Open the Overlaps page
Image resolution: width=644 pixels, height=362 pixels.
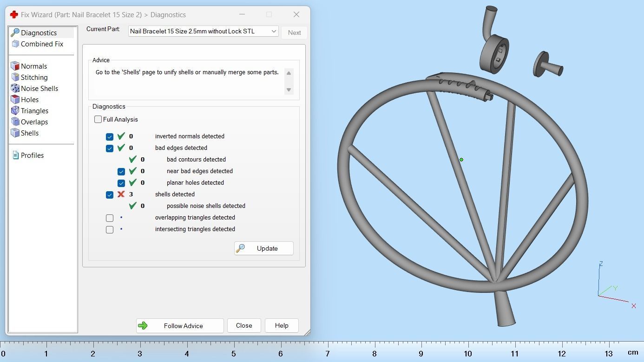34,122
